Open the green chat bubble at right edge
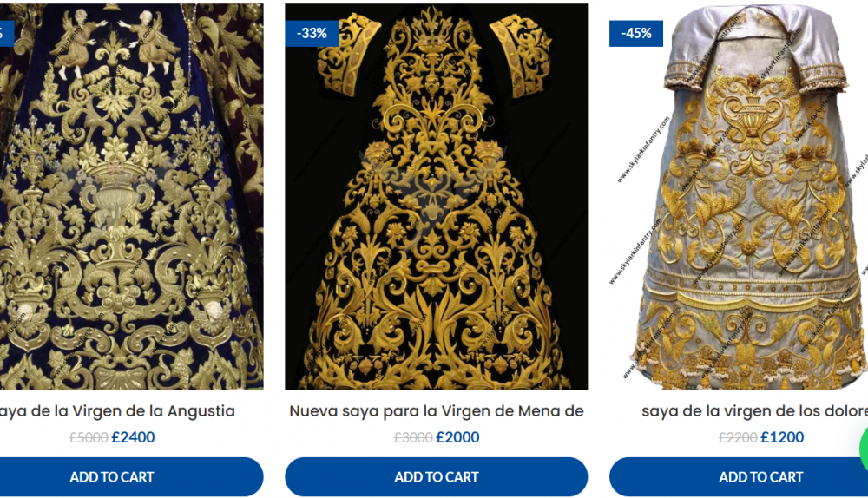This screenshot has width=868, height=498. (865, 449)
